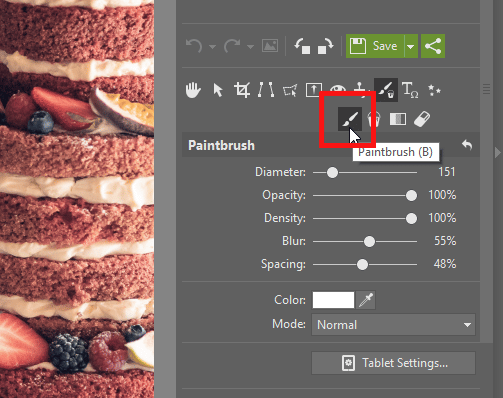This screenshot has height=398, width=503.
Task: Open the Mode dropdown set to Normal
Action: coord(393,324)
